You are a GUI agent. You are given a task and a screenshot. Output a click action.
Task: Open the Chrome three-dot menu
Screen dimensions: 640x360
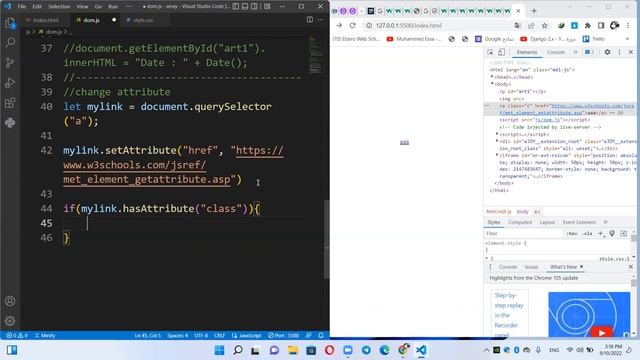pos(628,25)
